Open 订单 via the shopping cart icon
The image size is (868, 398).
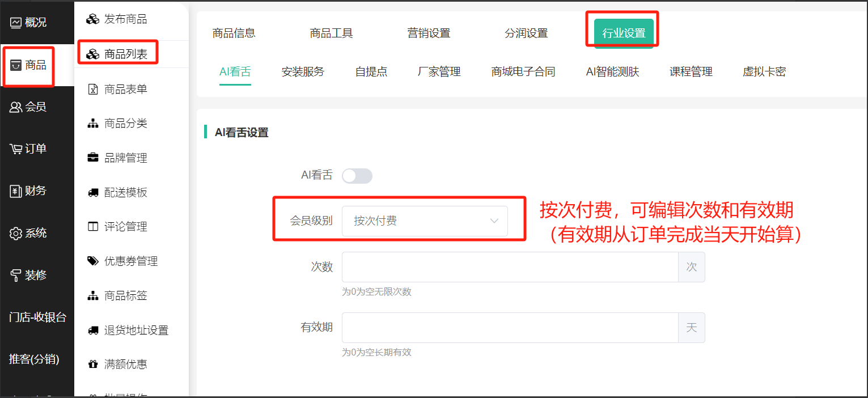click(15, 149)
